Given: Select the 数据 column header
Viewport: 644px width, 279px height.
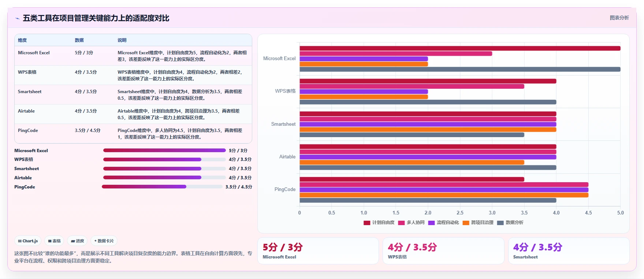Looking at the screenshot, I should click(79, 40).
